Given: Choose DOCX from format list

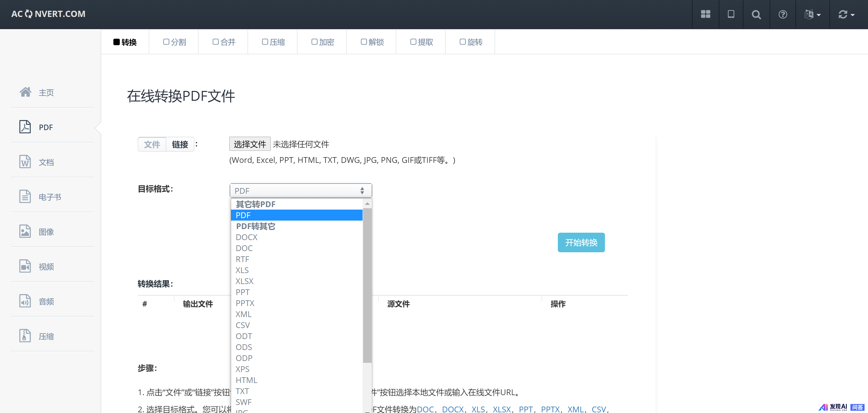Looking at the screenshot, I should [x=297, y=237].
